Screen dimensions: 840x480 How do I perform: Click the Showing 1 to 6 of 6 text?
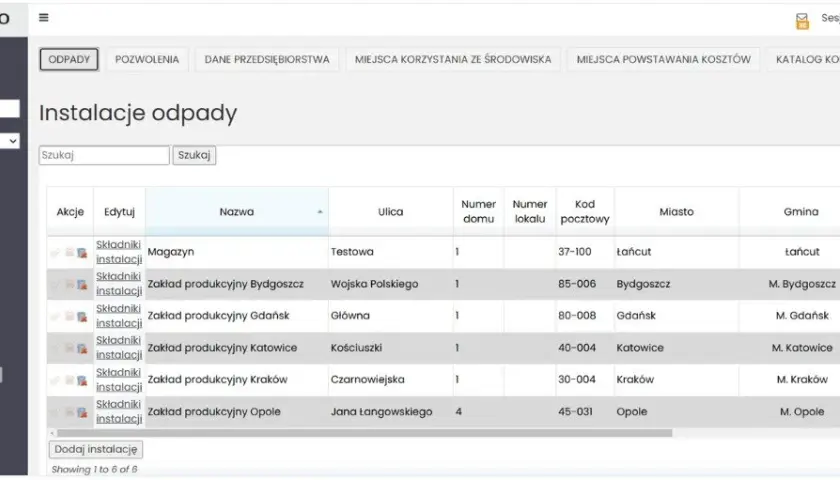coord(94,469)
